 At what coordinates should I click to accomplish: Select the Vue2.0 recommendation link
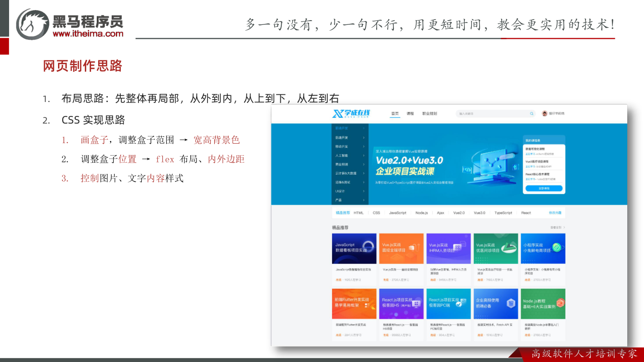(x=459, y=213)
